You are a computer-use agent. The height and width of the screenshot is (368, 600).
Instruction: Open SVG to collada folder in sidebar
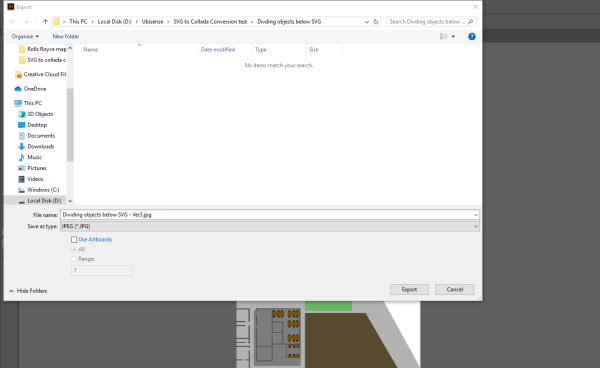click(x=42, y=60)
